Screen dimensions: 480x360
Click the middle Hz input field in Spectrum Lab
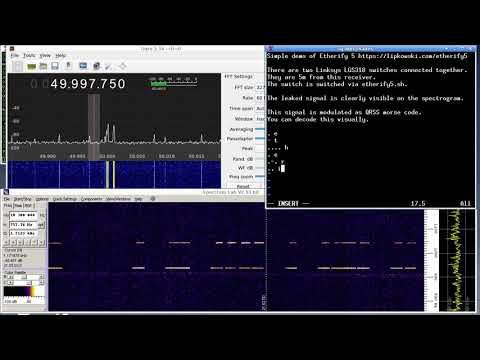coord(23,225)
